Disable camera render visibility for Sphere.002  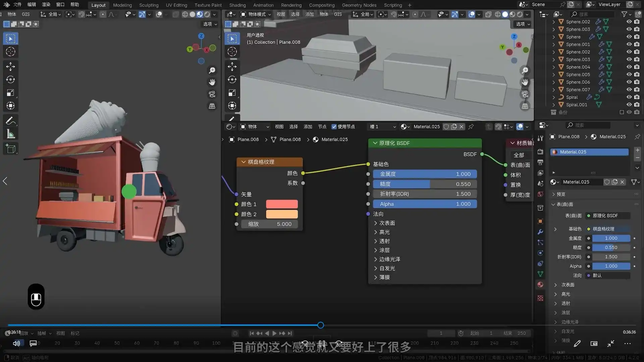click(637, 21)
